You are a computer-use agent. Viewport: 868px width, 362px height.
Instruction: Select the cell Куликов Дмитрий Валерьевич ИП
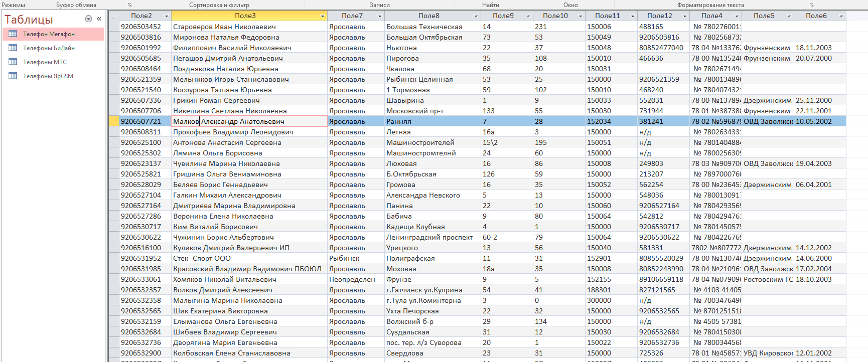click(x=249, y=248)
